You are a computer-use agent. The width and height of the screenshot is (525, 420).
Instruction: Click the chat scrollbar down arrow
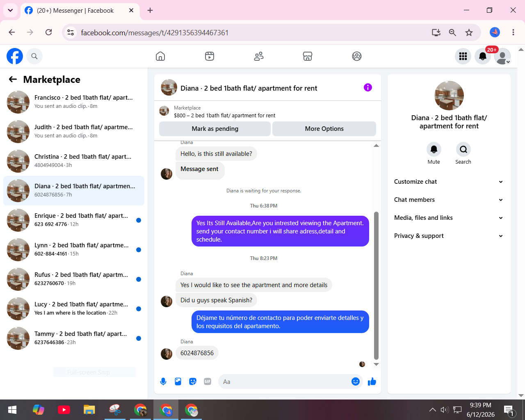[376, 364]
